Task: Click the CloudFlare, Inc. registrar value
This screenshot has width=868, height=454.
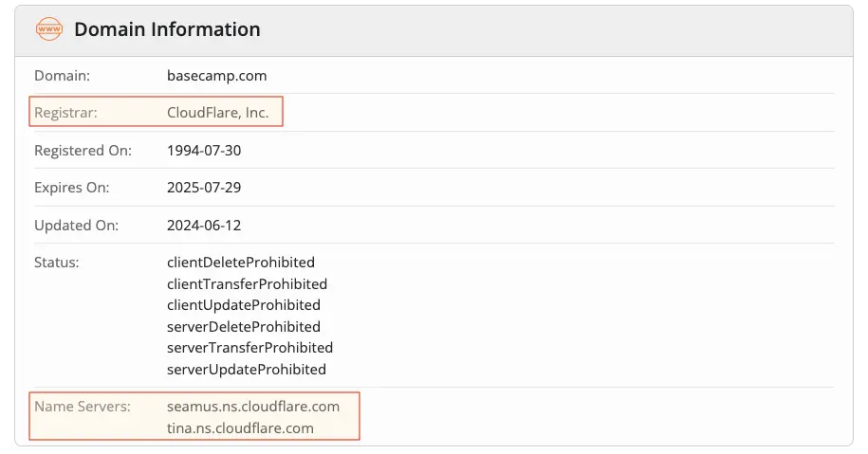Action: click(x=217, y=113)
